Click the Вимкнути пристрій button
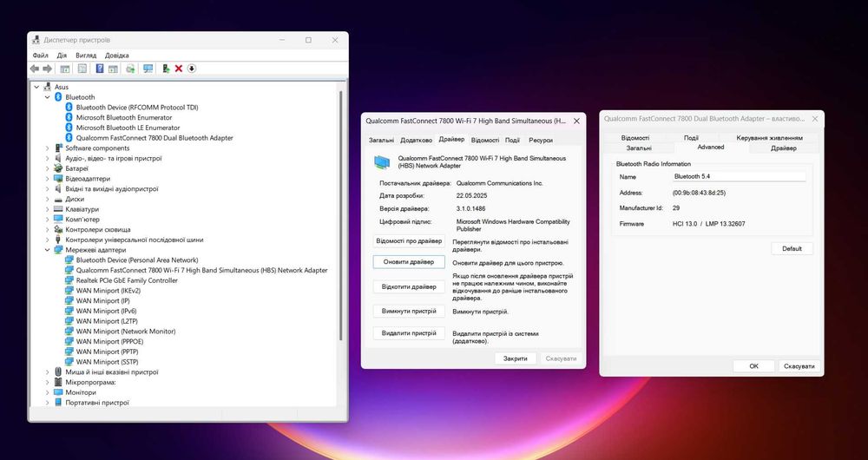Image resolution: width=868 pixels, height=460 pixels. click(x=409, y=311)
